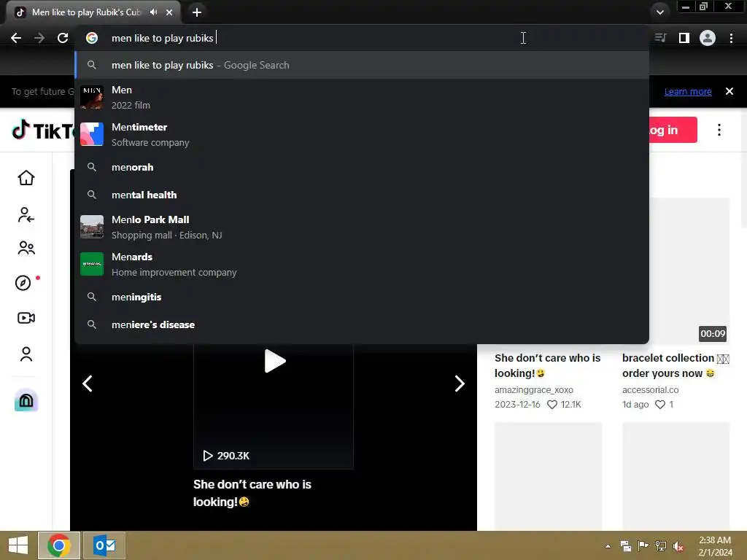Open the Action Center flag tray icon
The width and height of the screenshot is (747, 560).
pyautogui.click(x=643, y=546)
